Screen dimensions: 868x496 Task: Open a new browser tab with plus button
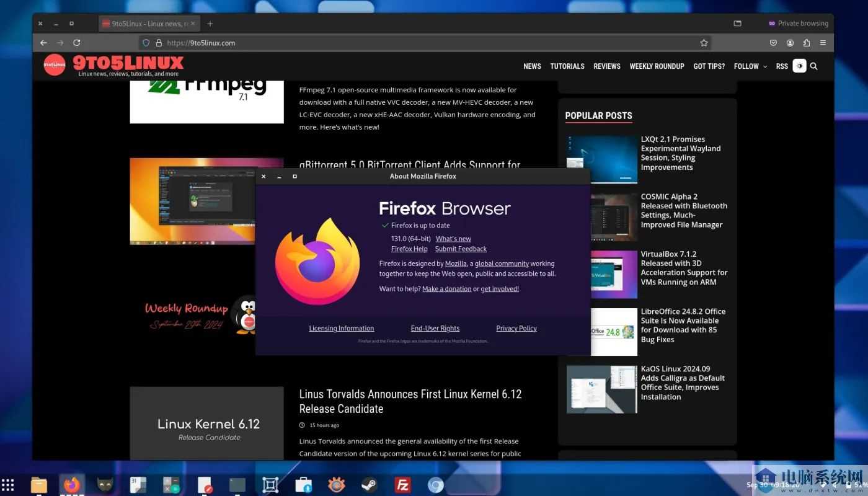pyautogui.click(x=210, y=24)
